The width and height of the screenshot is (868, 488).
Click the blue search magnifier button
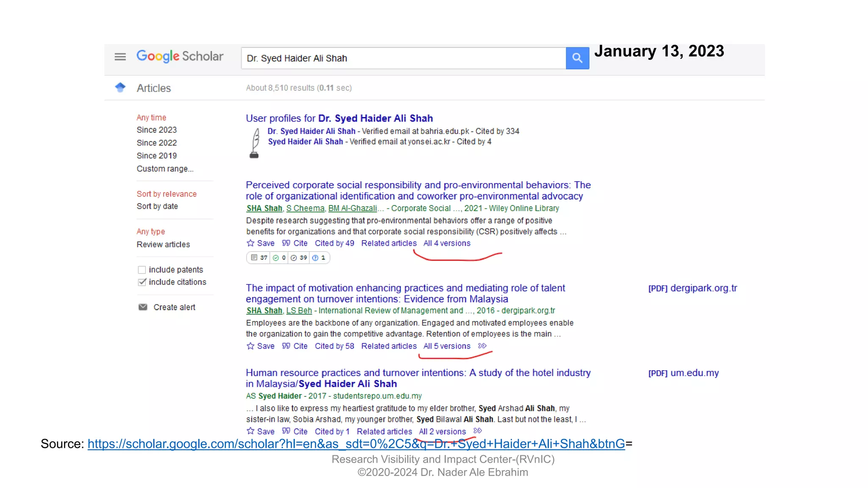click(577, 58)
